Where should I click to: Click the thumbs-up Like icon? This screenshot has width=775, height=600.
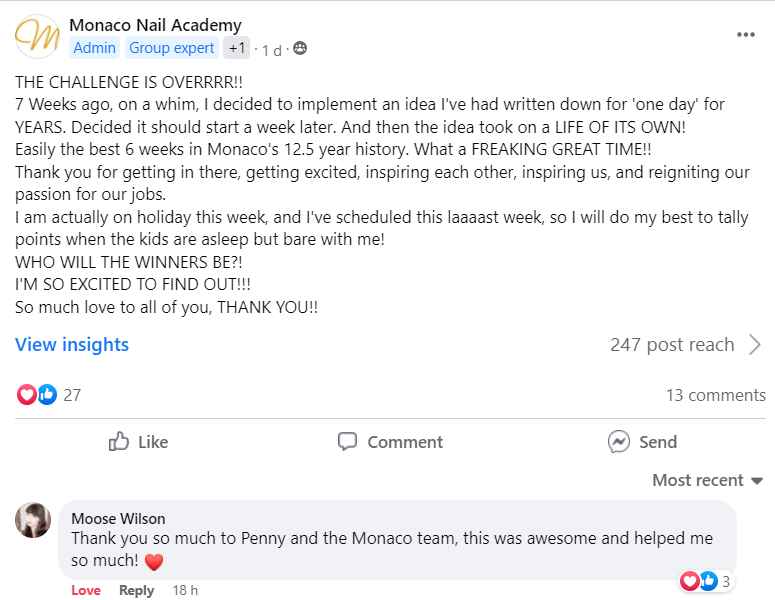[x=119, y=441]
